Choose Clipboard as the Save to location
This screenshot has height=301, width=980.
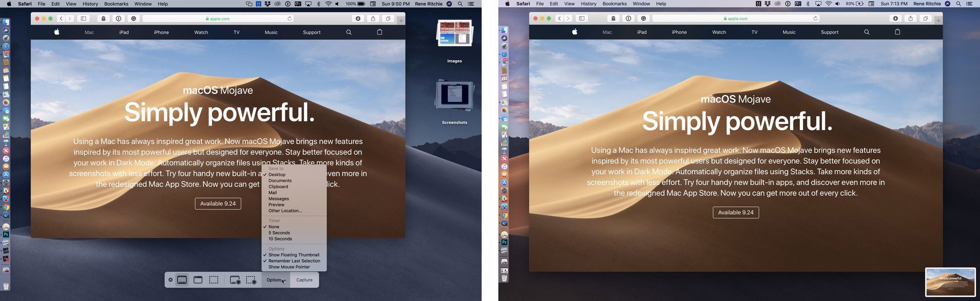point(294,187)
